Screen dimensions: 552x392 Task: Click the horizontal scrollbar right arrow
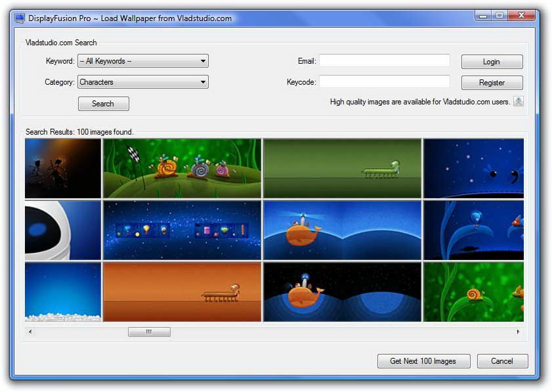518,332
